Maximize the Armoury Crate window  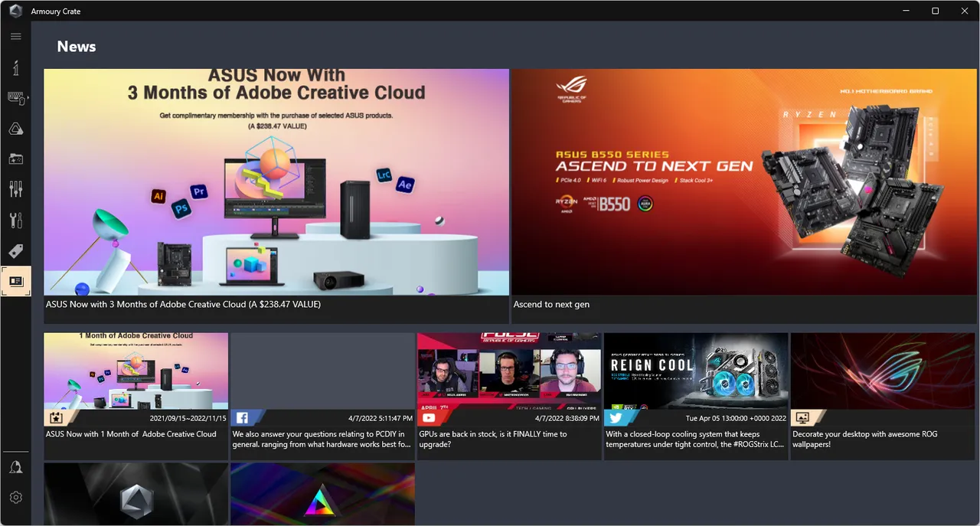(x=935, y=11)
